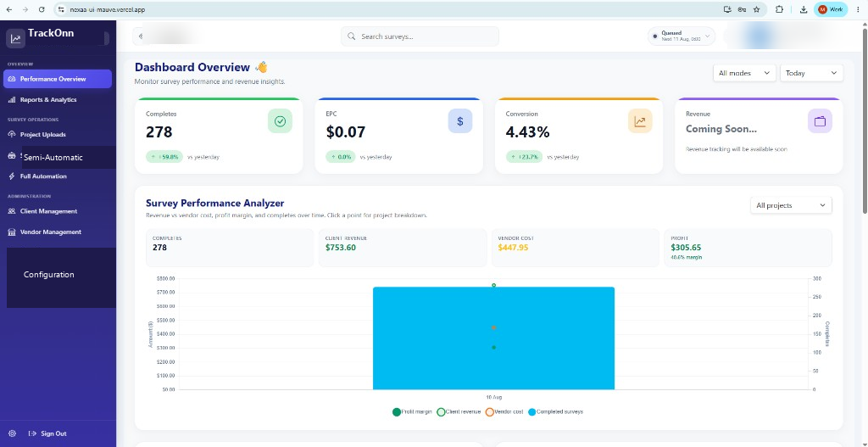This screenshot has height=447, width=868.
Task: Bookmark this page with the star icon
Action: pyautogui.click(x=757, y=9)
